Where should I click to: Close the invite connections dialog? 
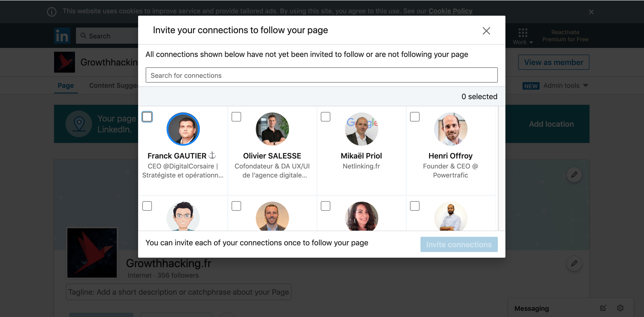click(486, 31)
